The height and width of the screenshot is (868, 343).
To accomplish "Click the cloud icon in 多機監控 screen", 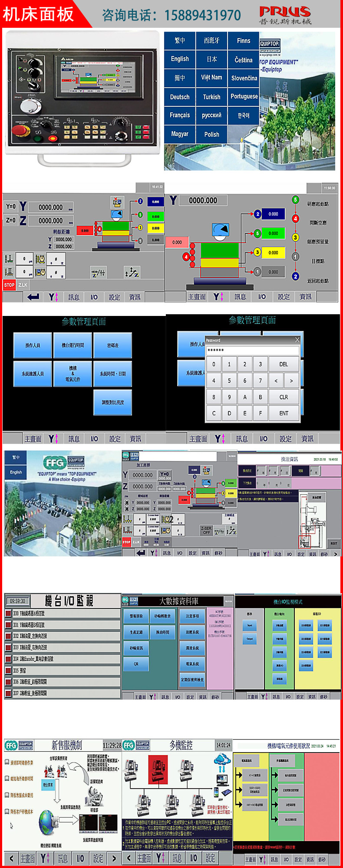I will coord(222,760).
